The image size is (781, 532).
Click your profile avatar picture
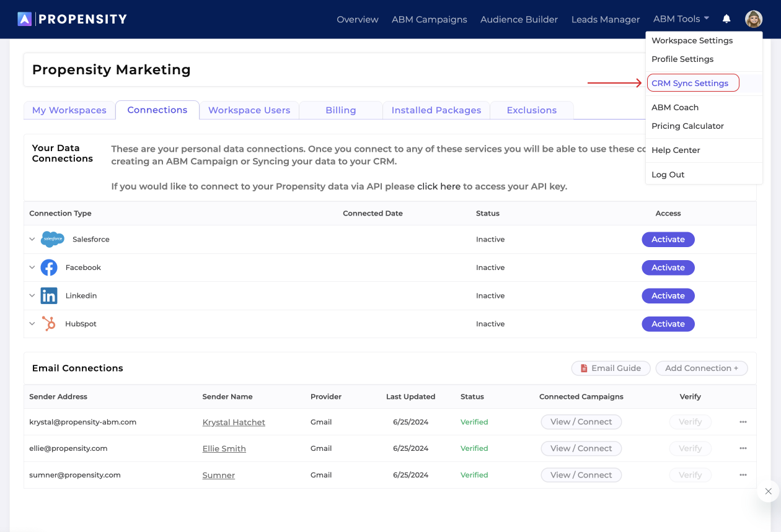(x=754, y=19)
